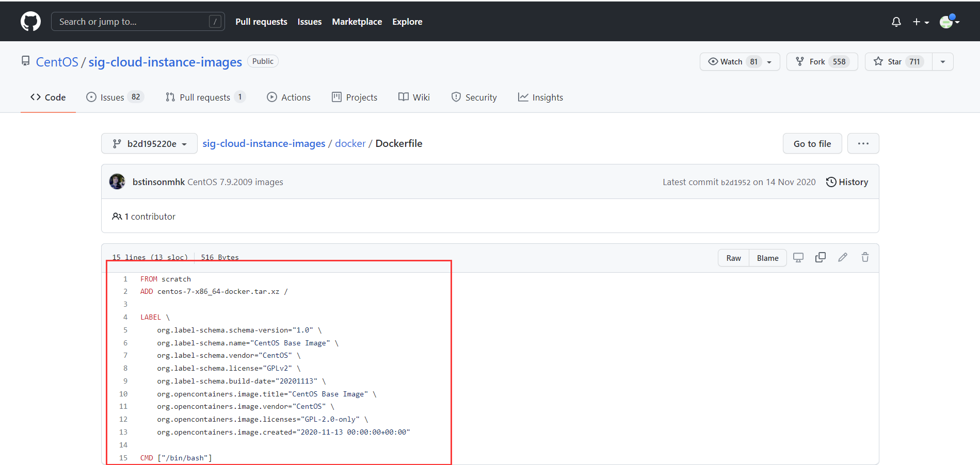Click the build-date="20201113" line
The image size is (980, 465).
coord(242,381)
